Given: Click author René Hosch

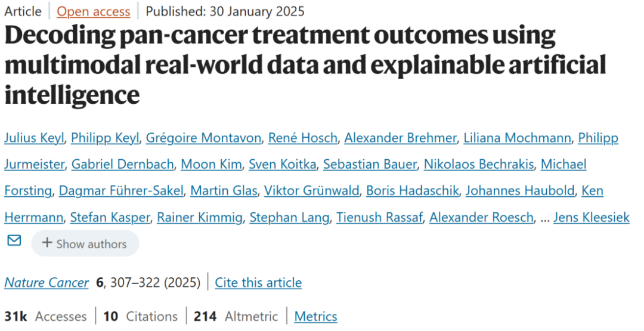Looking at the screenshot, I should pos(302,138).
